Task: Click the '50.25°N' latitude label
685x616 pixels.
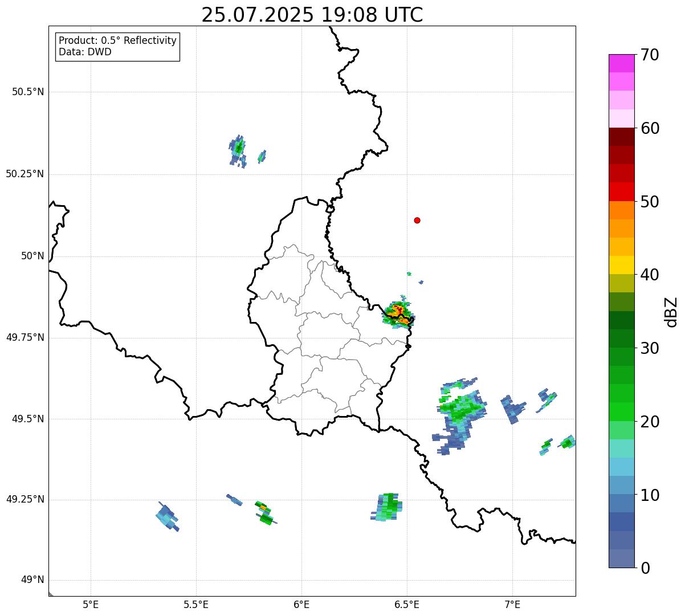Action: (25, 174)
